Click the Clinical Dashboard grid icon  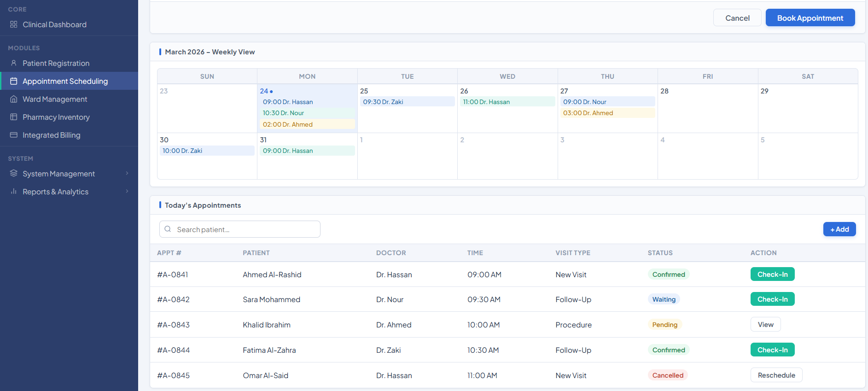pos(14,24)
